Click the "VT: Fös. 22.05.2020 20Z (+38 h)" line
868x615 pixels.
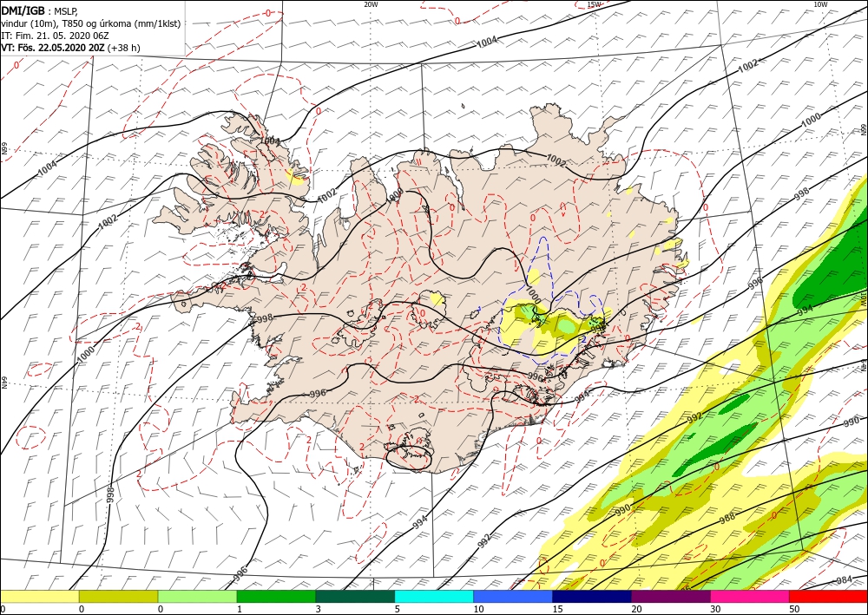click(x=71, y=48)
